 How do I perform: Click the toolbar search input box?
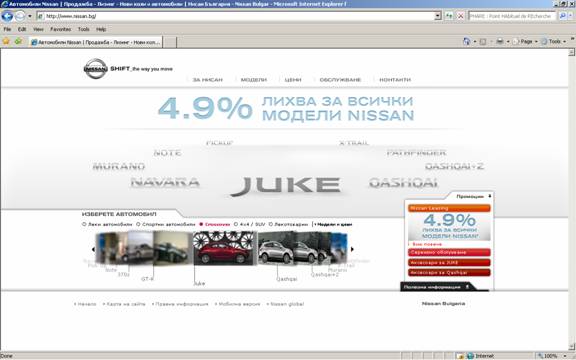(512, 16)
